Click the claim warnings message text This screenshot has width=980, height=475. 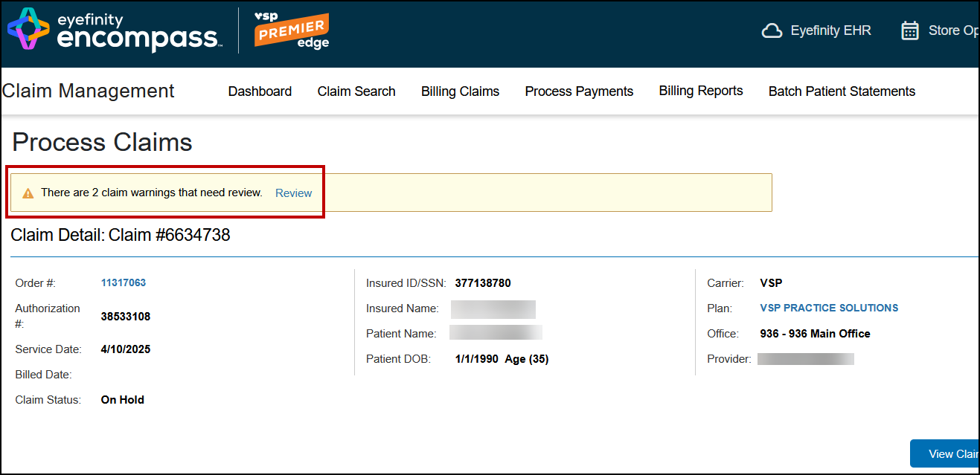coord(152,193)
